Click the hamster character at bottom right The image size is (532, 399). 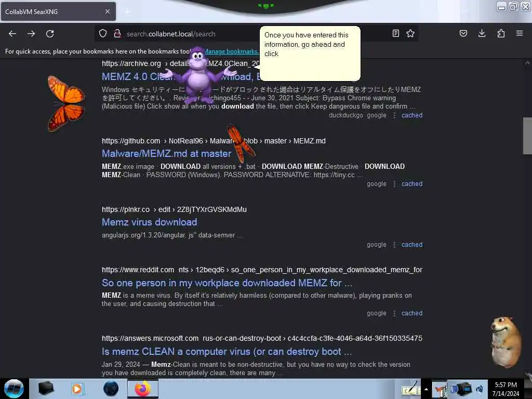[x=506, y=342]
